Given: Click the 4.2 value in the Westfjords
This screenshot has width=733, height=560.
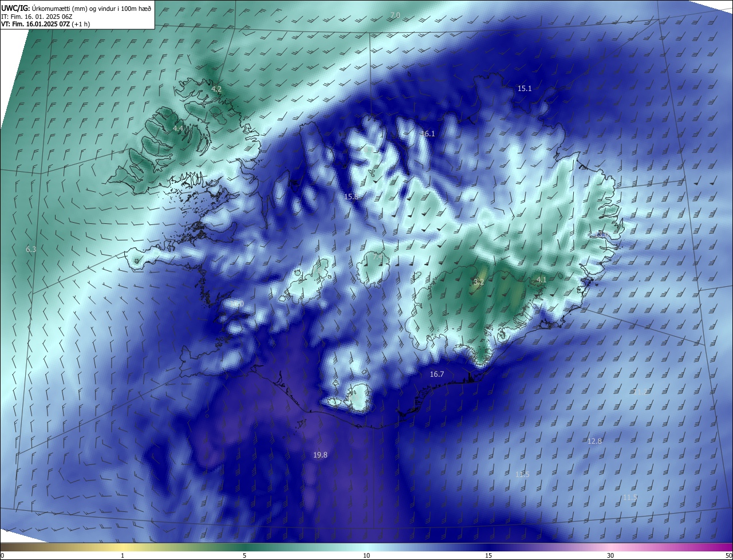Looking at the screenshot, I should (x=216, y=89).
